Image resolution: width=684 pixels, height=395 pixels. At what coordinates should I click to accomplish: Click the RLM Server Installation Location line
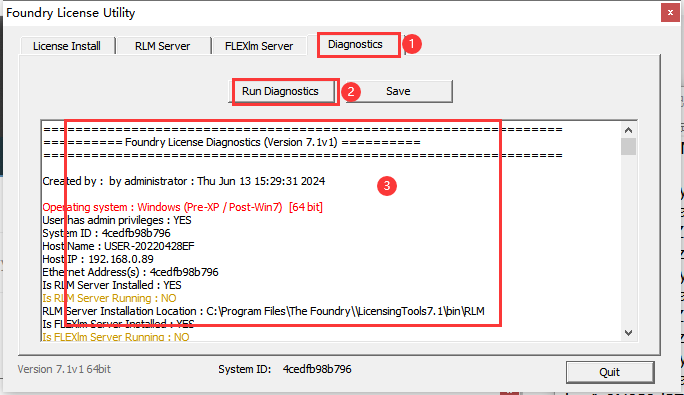click(x=263, y=311)
